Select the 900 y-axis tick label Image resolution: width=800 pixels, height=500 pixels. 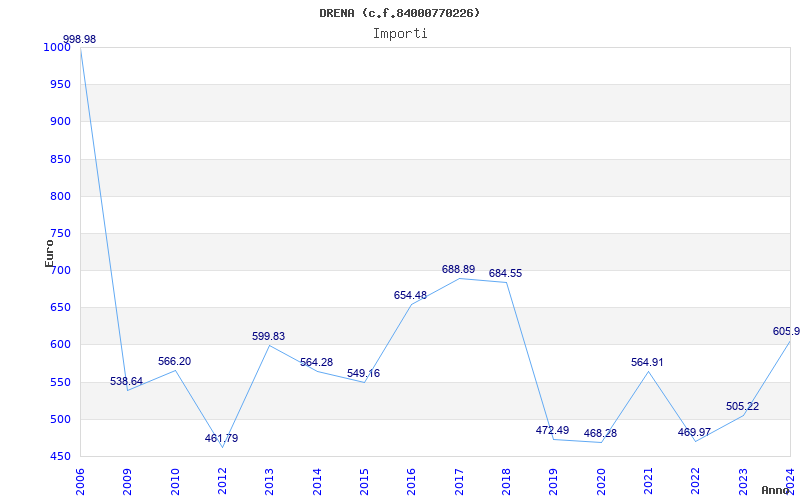click(60, 122)
